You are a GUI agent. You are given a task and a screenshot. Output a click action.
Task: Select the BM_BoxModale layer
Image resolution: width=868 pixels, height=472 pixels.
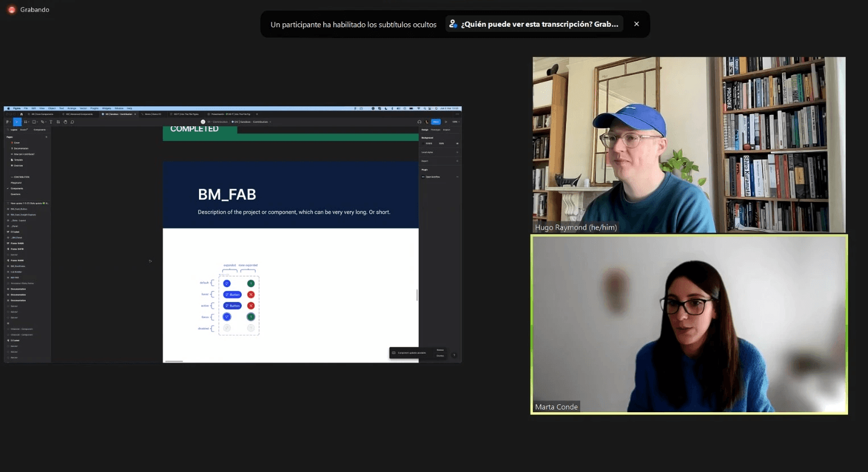pos(18,266)
